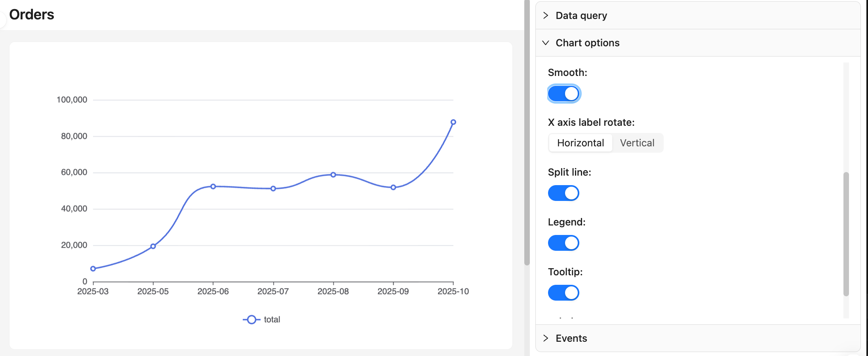Click the Chart options panel scrollbar
868x356 pixels.
pos(846,233)
